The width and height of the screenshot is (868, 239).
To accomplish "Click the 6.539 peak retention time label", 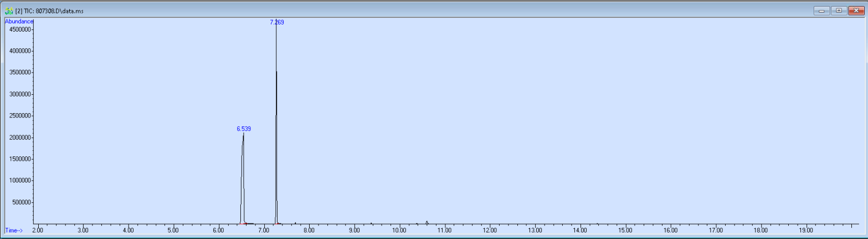I will tap(244, 129).
